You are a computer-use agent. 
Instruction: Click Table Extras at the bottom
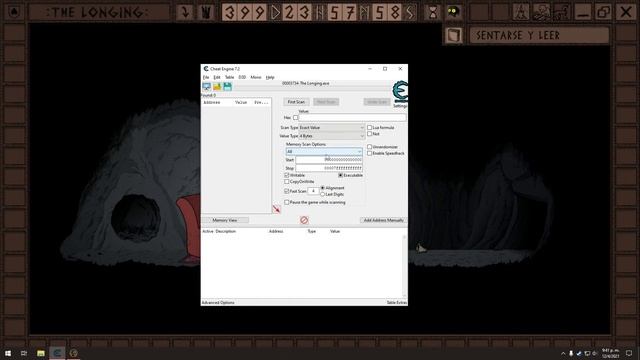click(x=397, y=303)
